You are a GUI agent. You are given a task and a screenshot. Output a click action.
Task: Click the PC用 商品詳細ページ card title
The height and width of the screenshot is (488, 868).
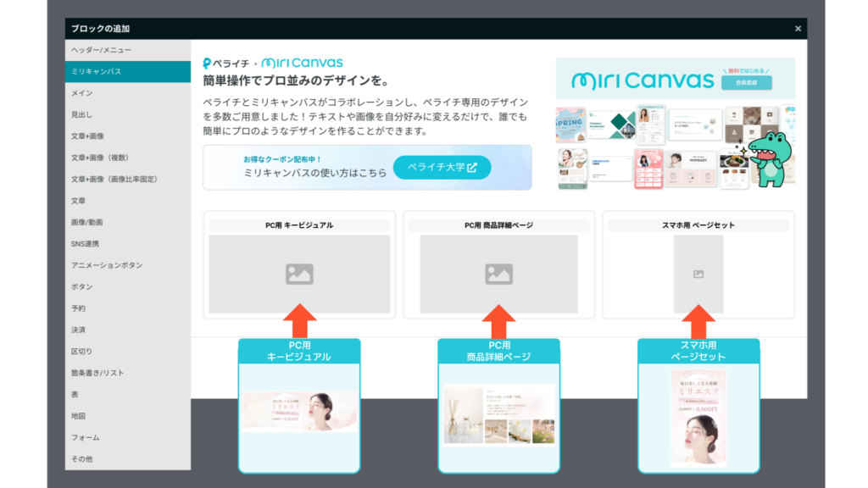click(498, 225)
